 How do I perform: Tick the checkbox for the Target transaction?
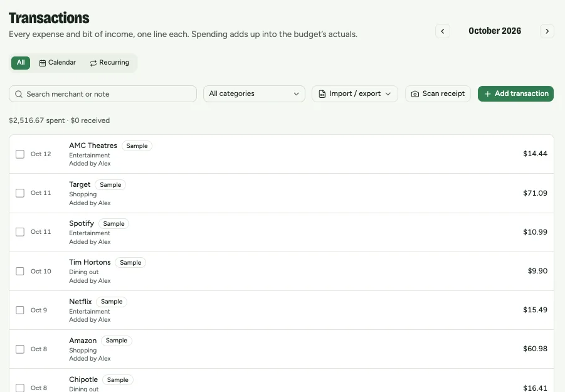[20, 193]
